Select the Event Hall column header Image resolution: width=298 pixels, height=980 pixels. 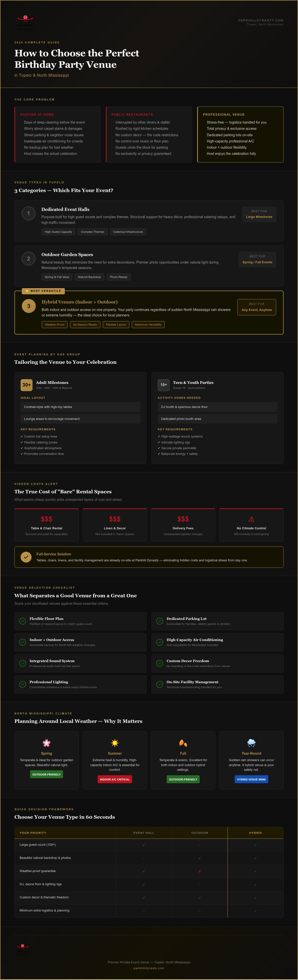coord(144,833)
